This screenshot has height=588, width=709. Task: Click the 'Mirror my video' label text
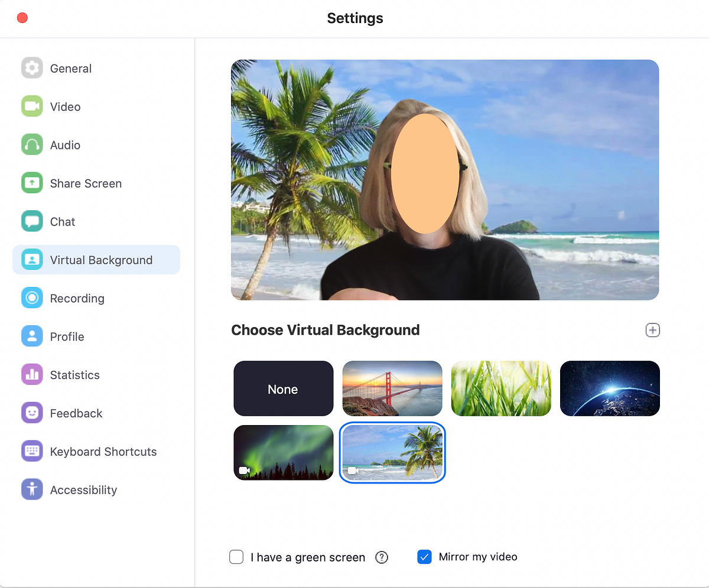coord(478,557)
